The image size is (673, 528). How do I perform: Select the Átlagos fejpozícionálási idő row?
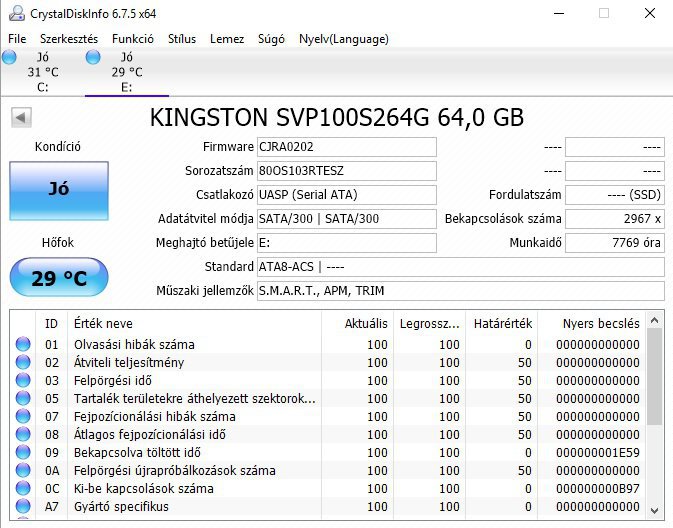327,434
